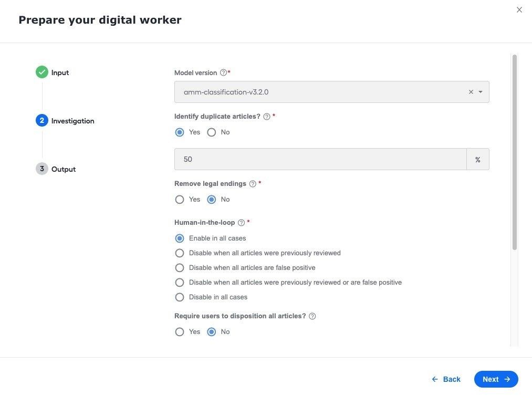Image resolution: width=532 pixels, height=396 pixels.
Task: Choose Disable in all cases option
Action: 180,297
